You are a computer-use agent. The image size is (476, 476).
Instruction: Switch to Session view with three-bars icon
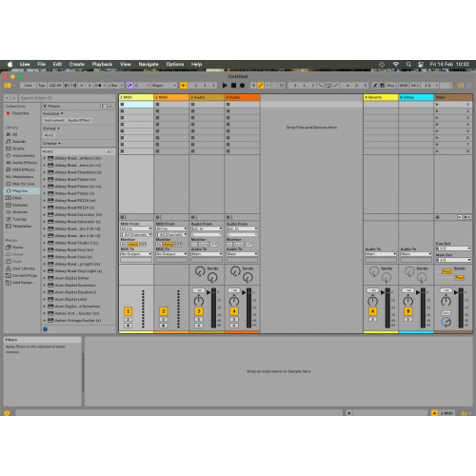tap(461, 86)
